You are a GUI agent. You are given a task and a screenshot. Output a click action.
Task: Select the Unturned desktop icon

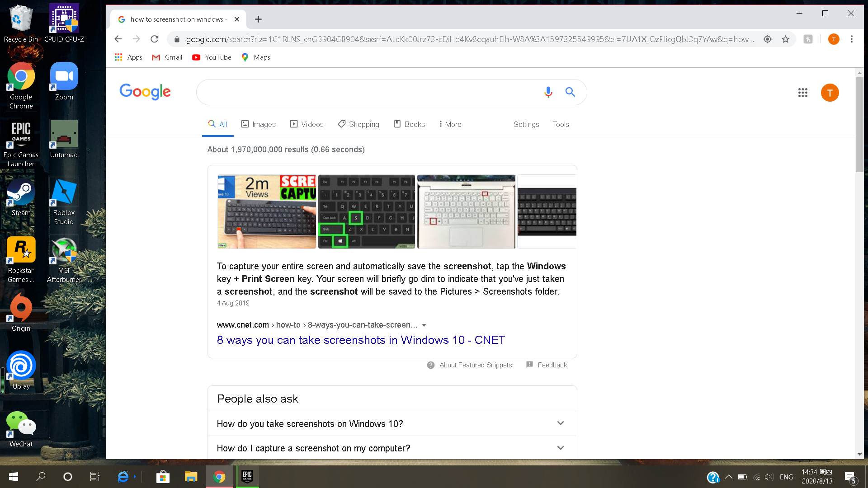click(64, 139)
